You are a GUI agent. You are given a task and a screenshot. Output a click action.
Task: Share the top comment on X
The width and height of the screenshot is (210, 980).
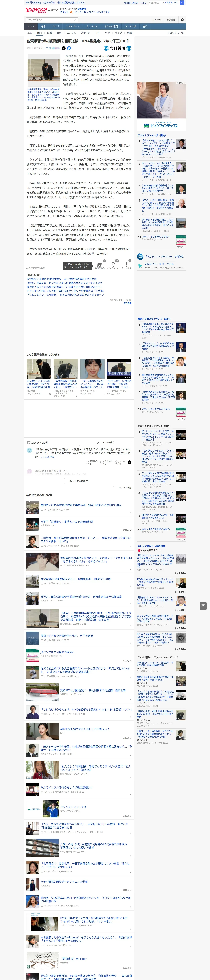[x=129, y=462]
